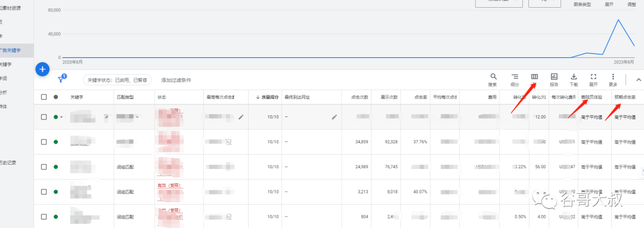This screenshot has height=228, width=644.
Task: Sort by 预期点击率 column header
Action: point(625,97)
